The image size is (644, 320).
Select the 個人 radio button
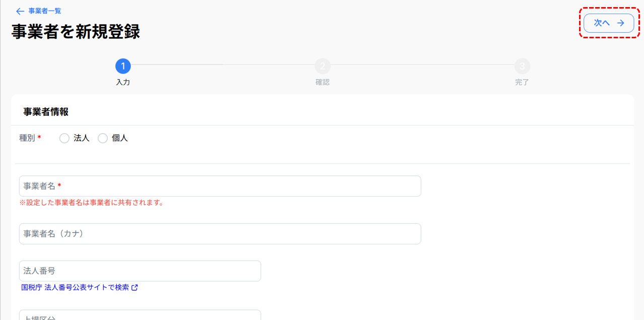(x=103, y=138)
